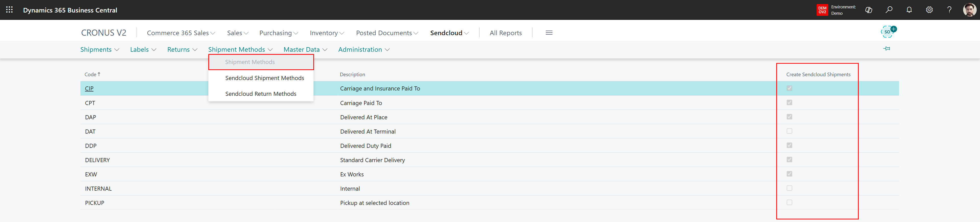This screenshot has height=222, width=980.
Task: Select Shipment Methods in the dropdown list
Action: (261, 62)
